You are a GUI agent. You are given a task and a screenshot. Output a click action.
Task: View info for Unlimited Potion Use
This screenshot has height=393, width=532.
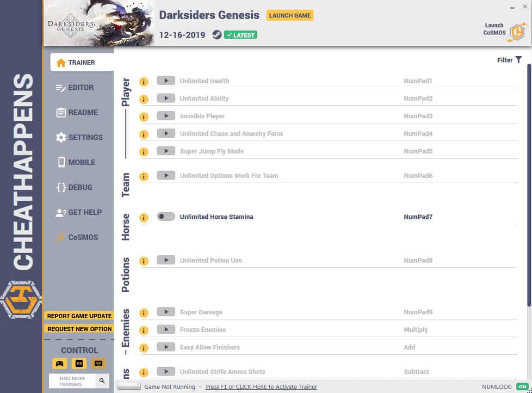pos(144,261)
